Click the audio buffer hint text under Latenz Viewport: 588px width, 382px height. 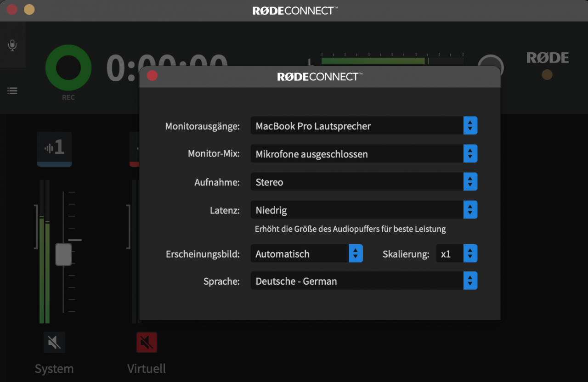coord(350,229)
